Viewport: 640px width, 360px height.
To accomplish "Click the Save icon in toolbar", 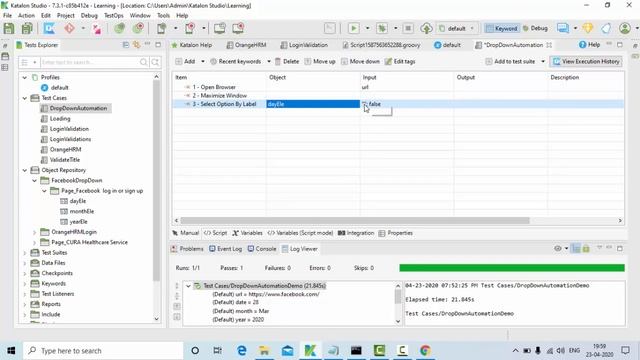I will coord(9,28).
